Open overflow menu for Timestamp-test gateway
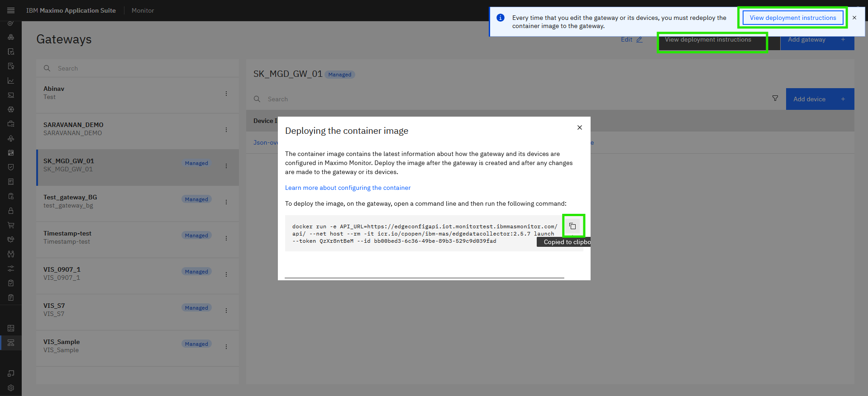 pos(226,238)
